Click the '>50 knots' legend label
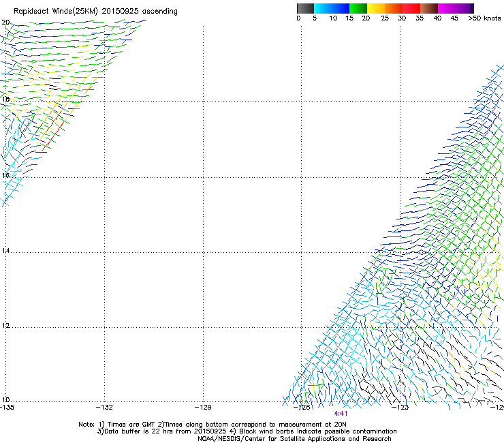Image resolution: width=504 pixels, height=443 pixels. click(484, 18)
